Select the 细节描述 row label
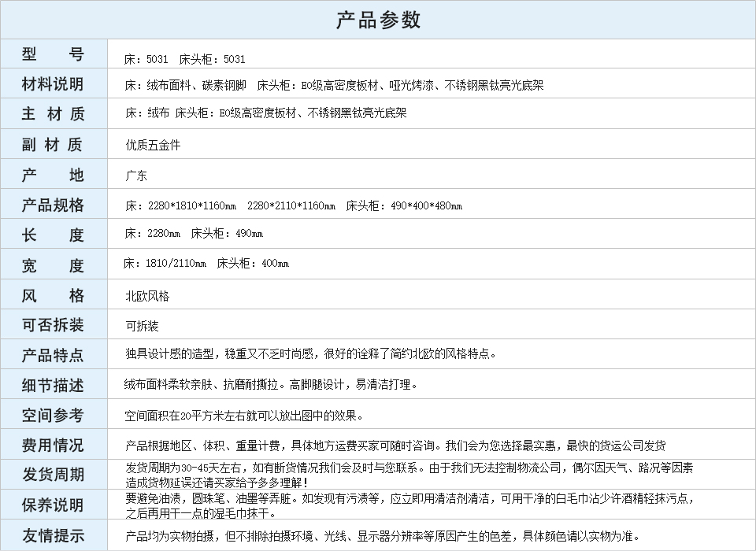This screenshot has height=551, width=756. coord(53,385)
